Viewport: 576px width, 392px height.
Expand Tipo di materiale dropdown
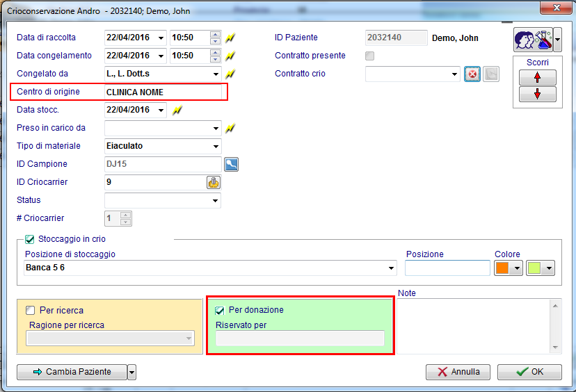216,146
